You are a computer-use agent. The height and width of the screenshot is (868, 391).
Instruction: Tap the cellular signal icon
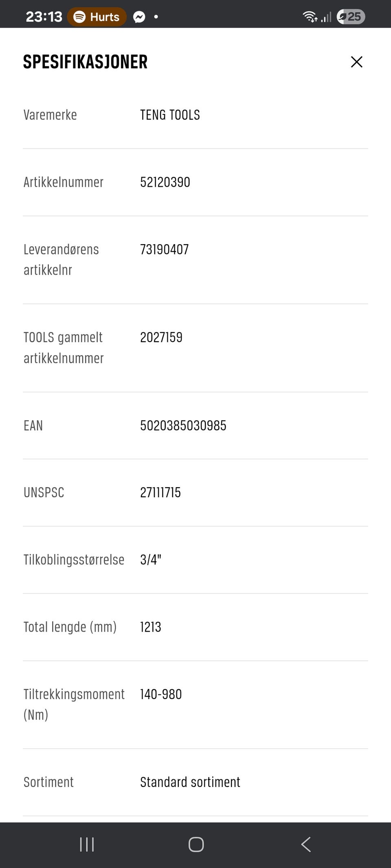326,17
